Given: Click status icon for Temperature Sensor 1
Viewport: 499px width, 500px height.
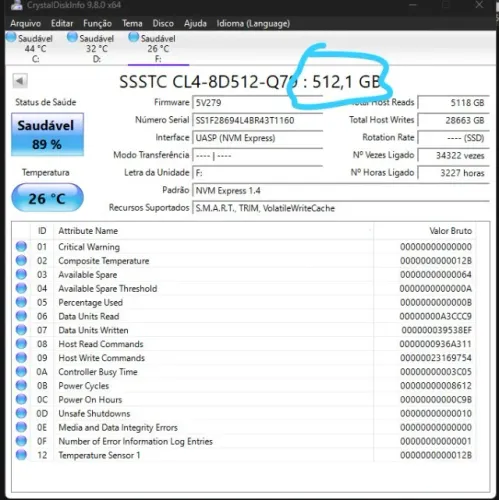Looking at the screenshot, I should point(21,455).
